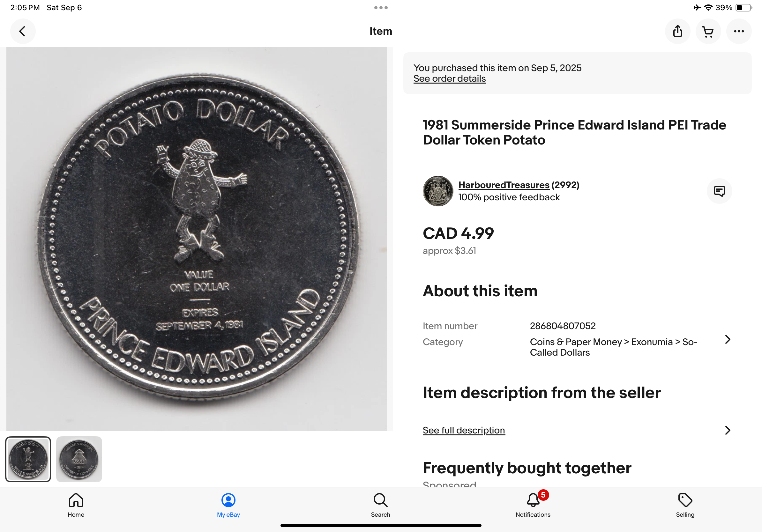Select the Chamber of Commerce reverse thumbnail

(x=79, y=459)
